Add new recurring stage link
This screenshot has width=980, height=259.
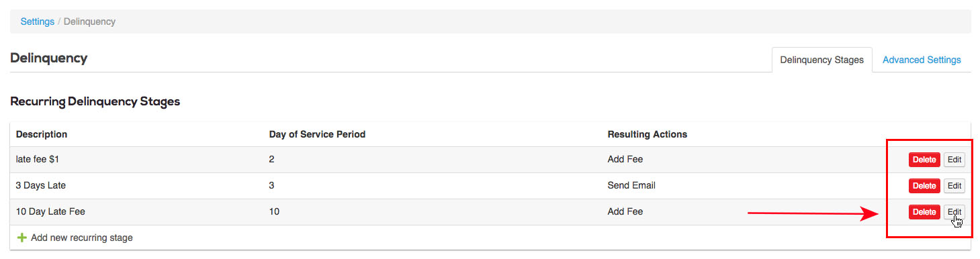[82, 238]
